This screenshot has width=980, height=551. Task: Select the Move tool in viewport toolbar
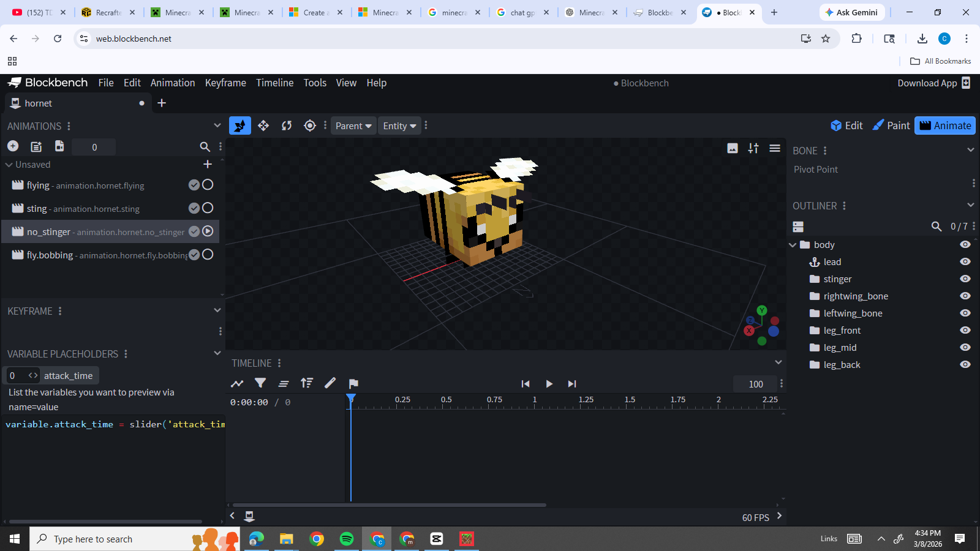263,126
